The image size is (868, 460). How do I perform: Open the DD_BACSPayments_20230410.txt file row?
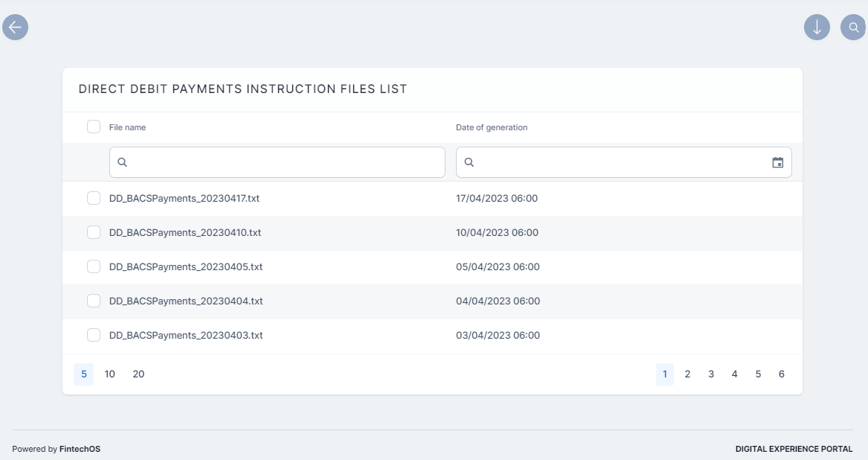[185, 232]
